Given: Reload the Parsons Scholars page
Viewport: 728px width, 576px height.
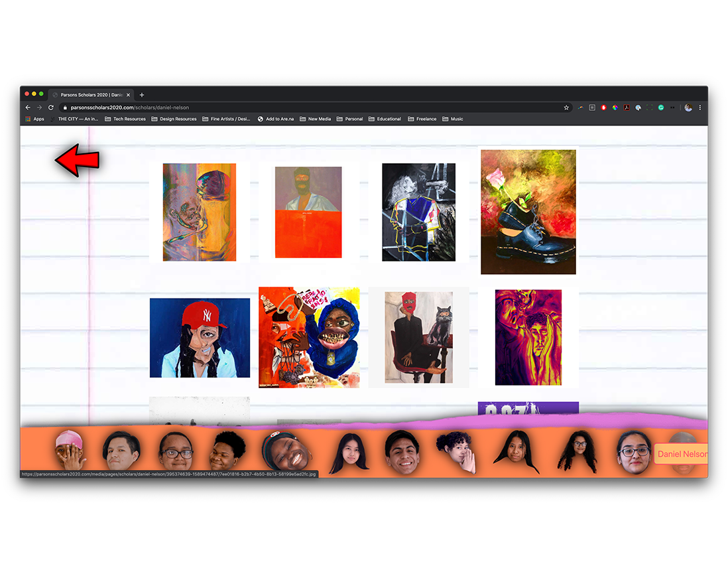Looking at the screenshot, I should (x=51, y=108).
